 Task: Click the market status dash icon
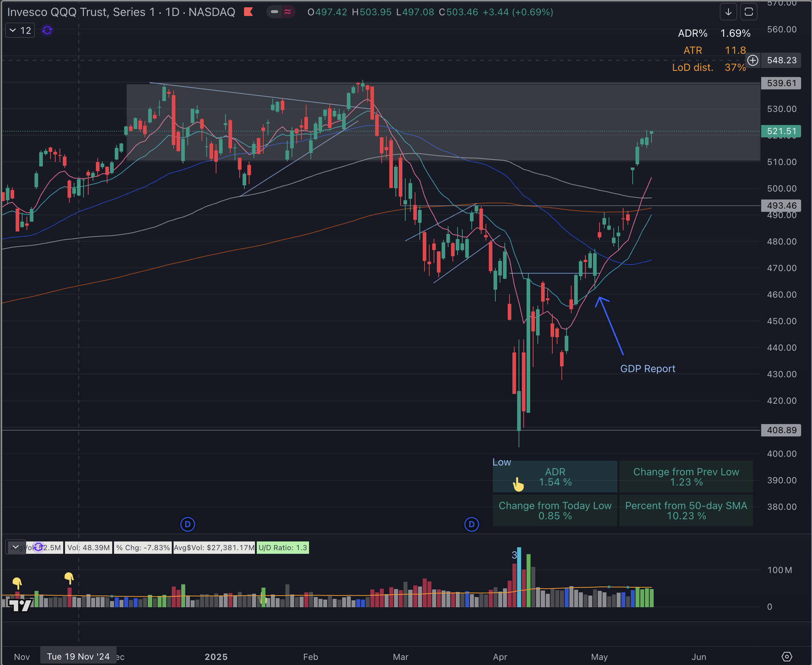[275, 12]
